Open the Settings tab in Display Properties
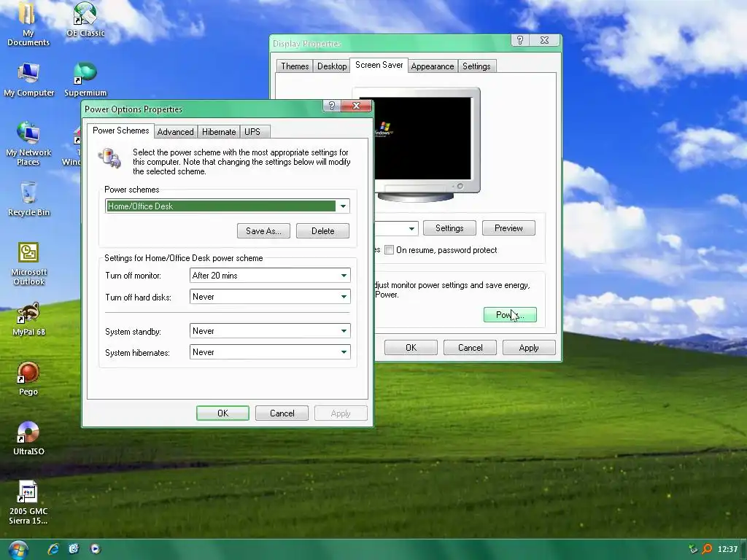This screenshot has height=560, width=747. click(476, 66)
